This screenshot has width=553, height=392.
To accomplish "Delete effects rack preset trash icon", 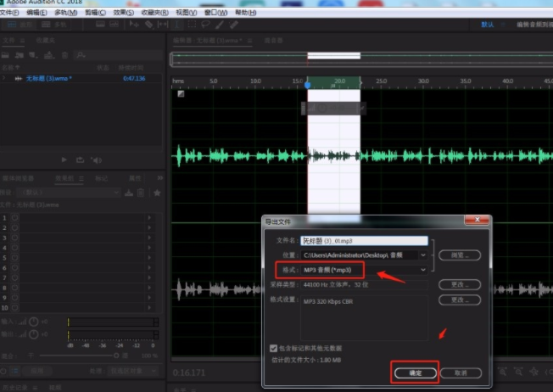I will click(141, 193).
